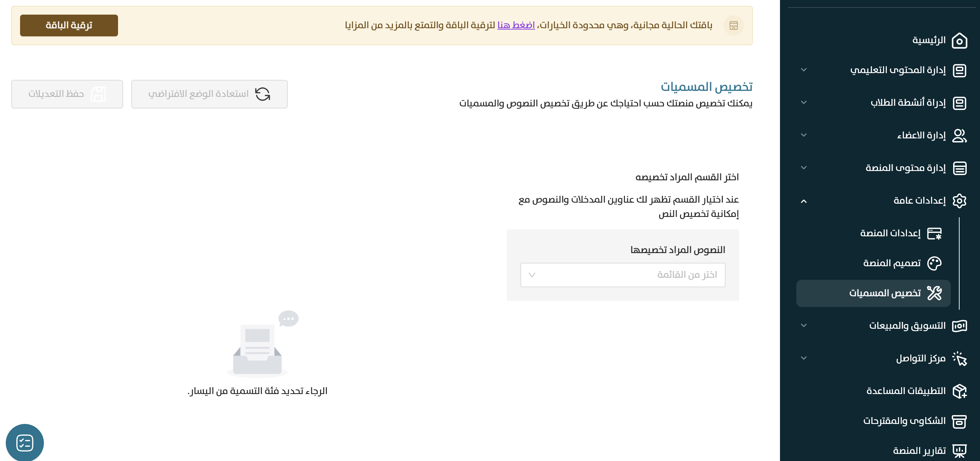Screen dimensions: 980x461
Task: Click the store icon in the plan banner
Action: click(733, 25)
